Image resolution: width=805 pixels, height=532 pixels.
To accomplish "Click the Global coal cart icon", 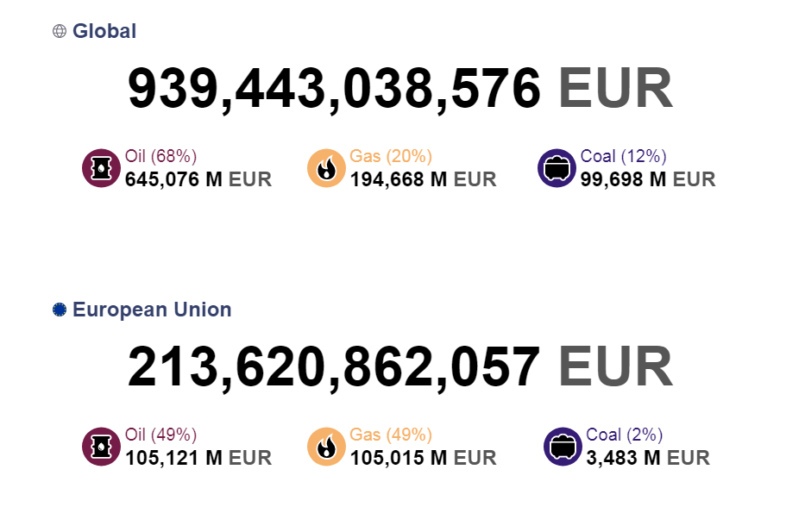I will 557,168.
